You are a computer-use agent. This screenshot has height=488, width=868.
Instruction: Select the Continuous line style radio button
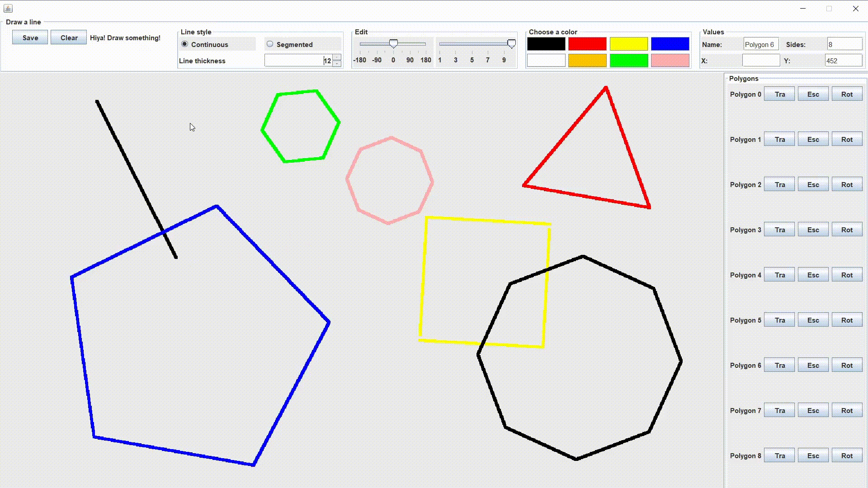pyautogui.click(x=185, y=44)
